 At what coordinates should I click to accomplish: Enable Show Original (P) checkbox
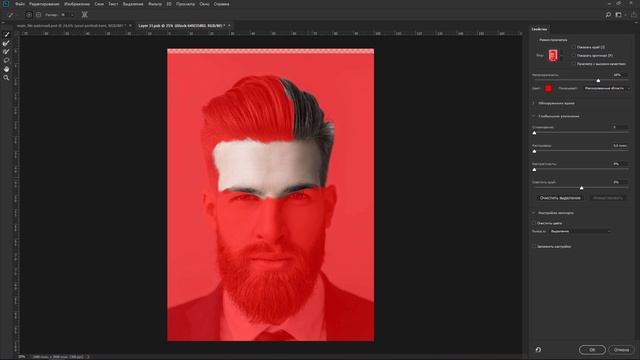point(573,56)
